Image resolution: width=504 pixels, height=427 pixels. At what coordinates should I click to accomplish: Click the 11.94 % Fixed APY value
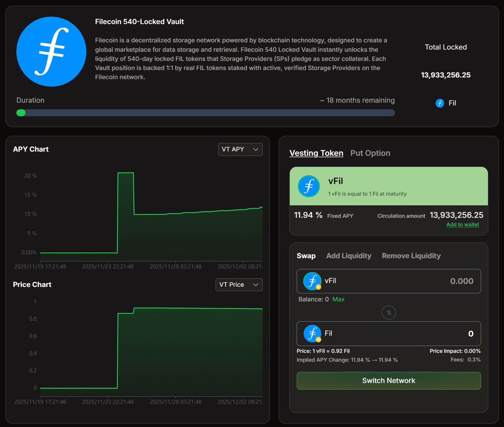(x=308, y=215)
